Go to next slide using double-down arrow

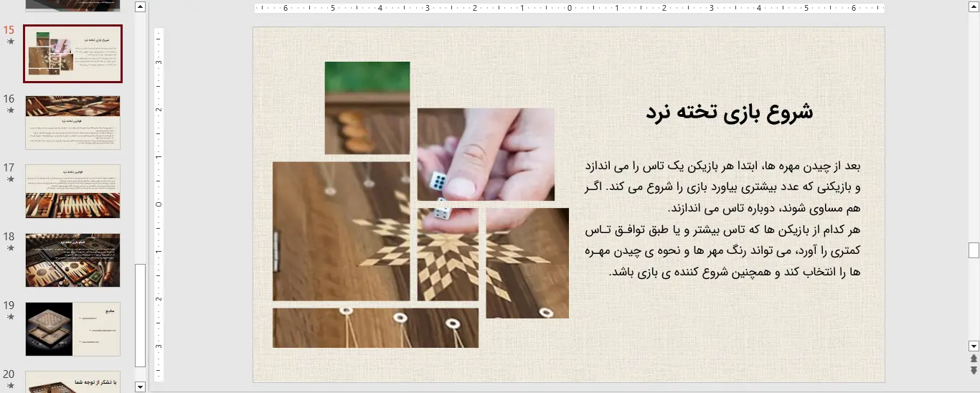coord(974,370)
